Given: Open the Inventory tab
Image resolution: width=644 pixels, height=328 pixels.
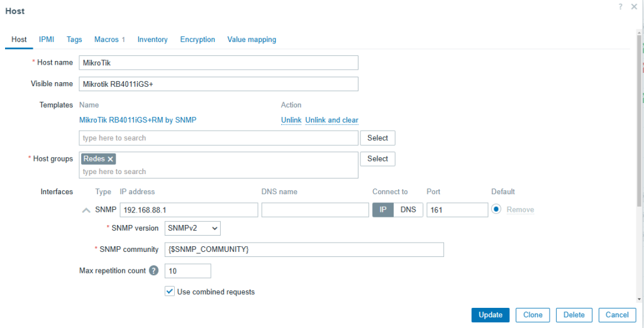Looking at the screenshot, I should 152,40.
